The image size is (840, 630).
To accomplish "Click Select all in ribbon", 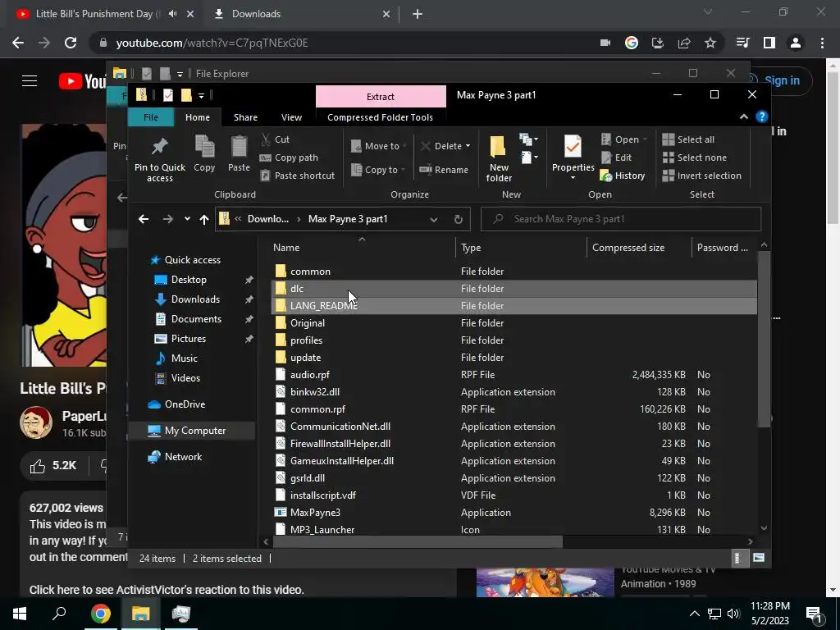I will pos(688,139).
